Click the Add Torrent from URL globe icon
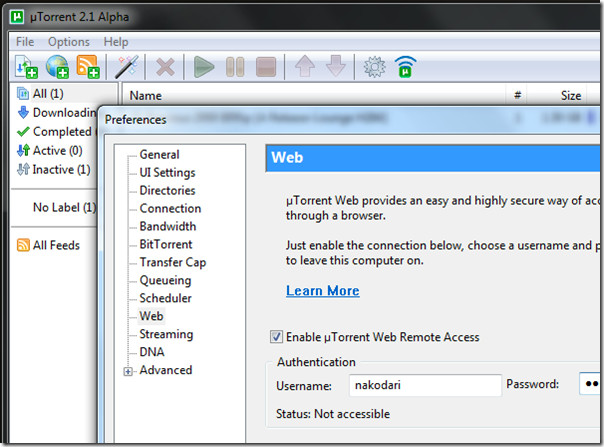Image resolution: width=604 pixels, height=447 pixels. [57, 67]
